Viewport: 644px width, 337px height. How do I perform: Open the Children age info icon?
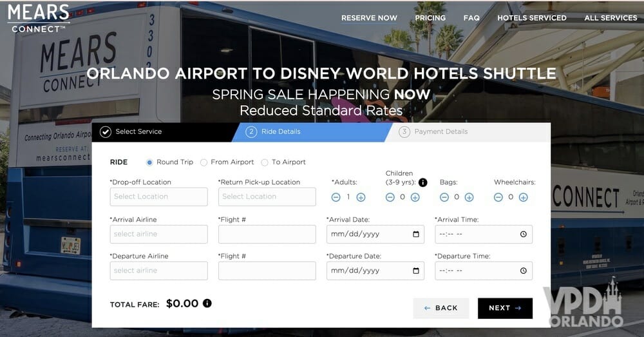click(422, 182)
